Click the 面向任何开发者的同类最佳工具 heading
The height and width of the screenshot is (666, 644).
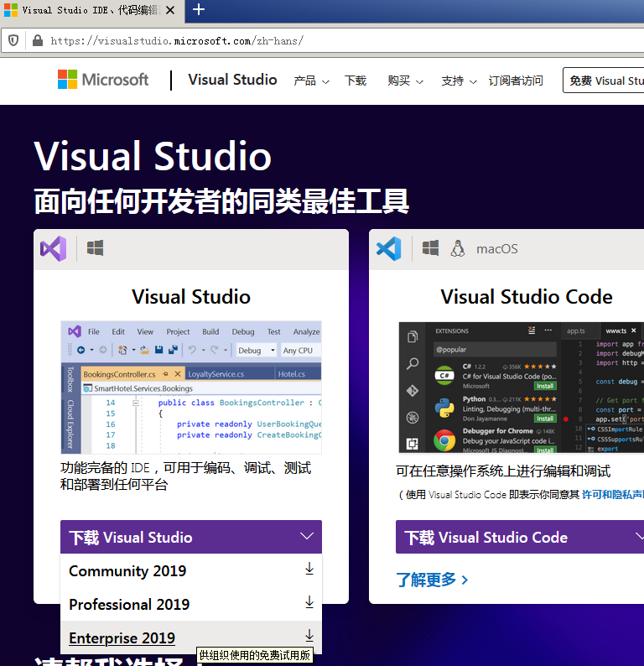point(221,201)
